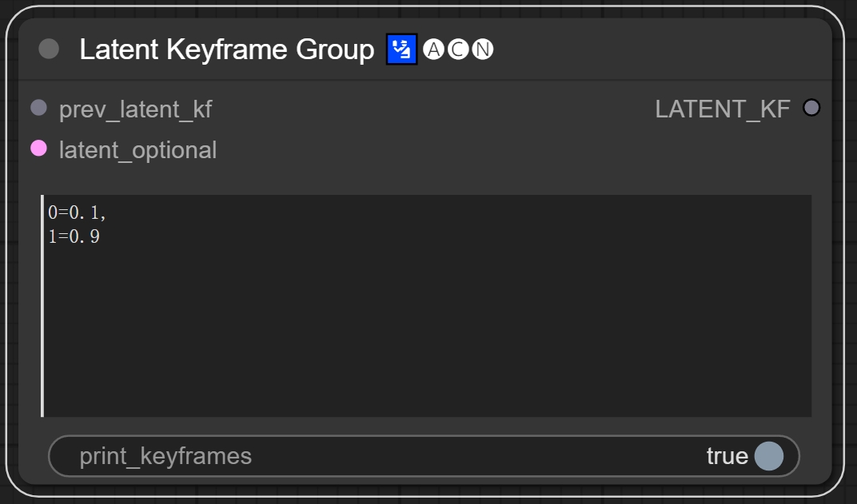857x504 pixels.
Task: Click the LATENT_KF output socket
Action: coord(811,108)
